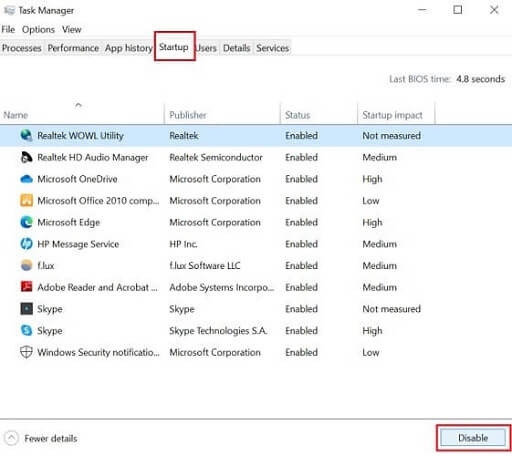Open the Options menu

coord(38,29)
